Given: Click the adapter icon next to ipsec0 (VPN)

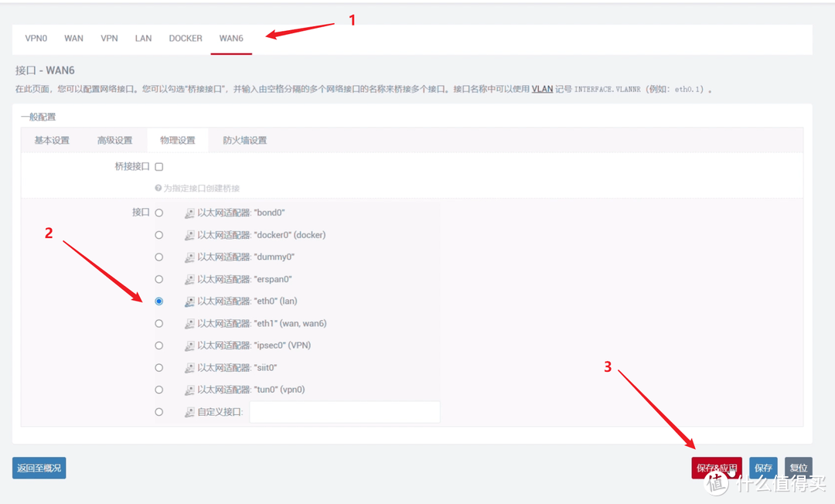Looking at the screenshot, I should 189,346.
